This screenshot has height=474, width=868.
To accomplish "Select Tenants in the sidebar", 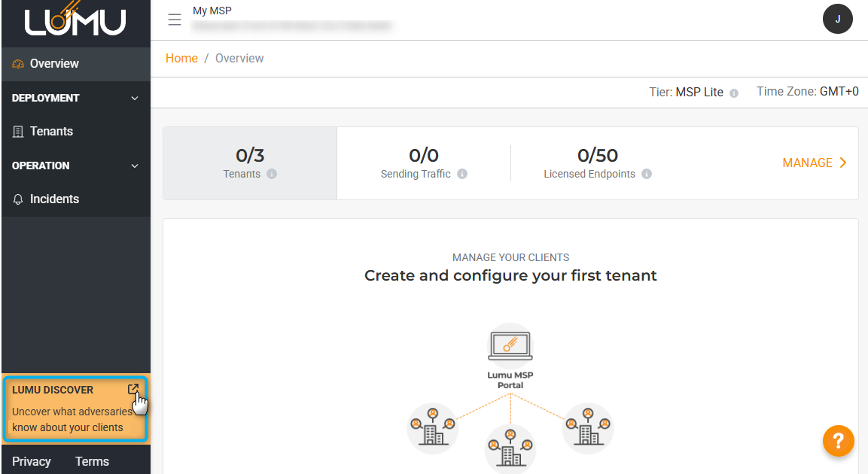I will (x=51, y=131).
